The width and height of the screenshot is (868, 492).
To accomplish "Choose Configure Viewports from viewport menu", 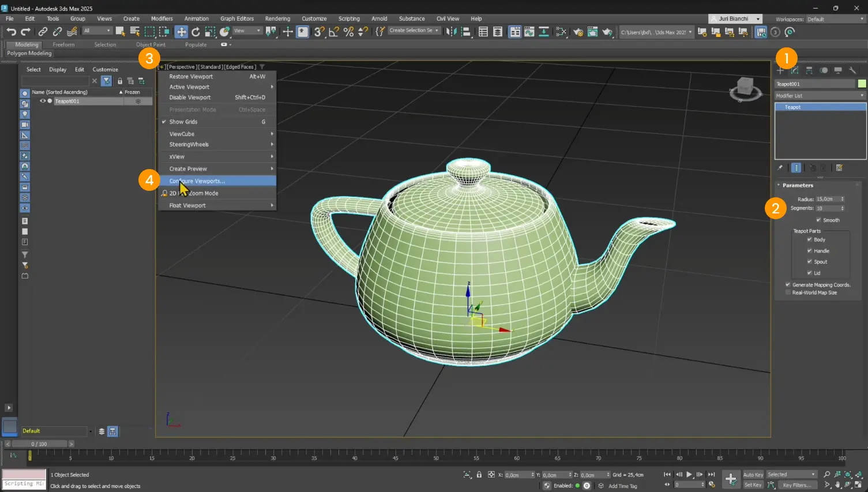I will (217, 181).
